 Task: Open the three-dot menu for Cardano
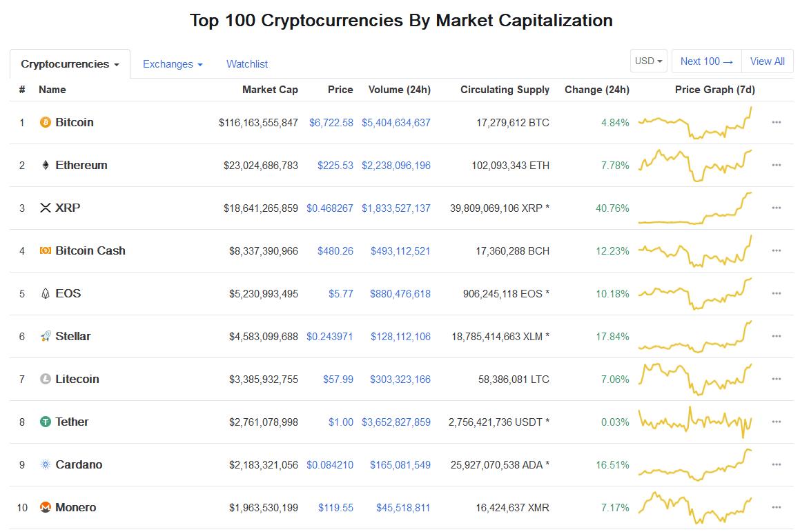(777, 465)
